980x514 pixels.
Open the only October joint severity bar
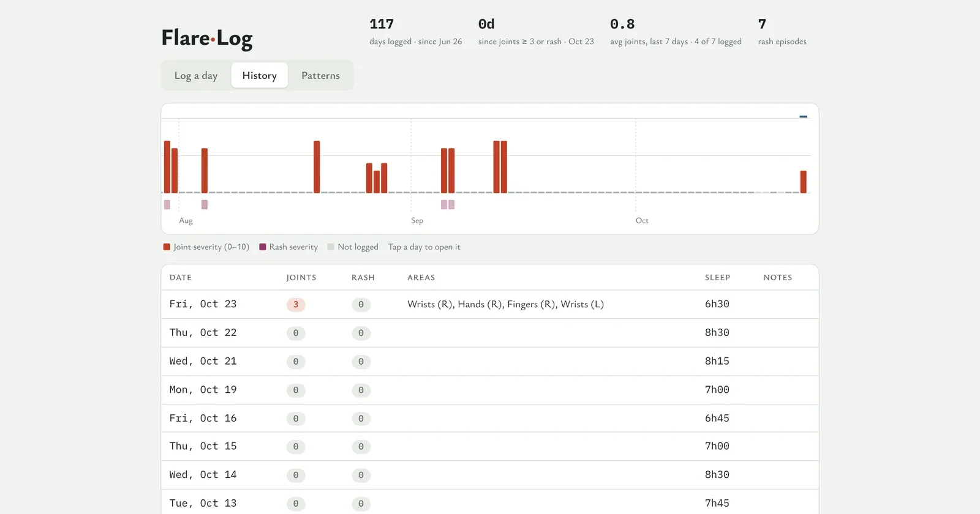(804, 182)
